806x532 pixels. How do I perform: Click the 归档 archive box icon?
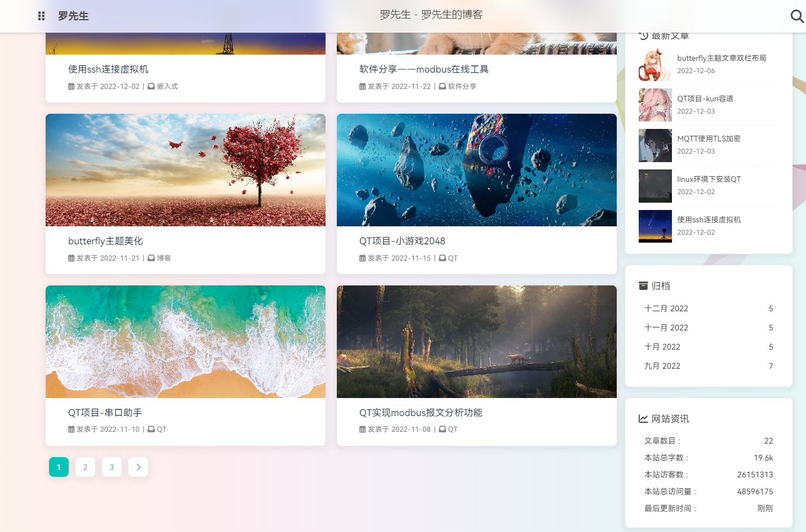click(643, 285)
